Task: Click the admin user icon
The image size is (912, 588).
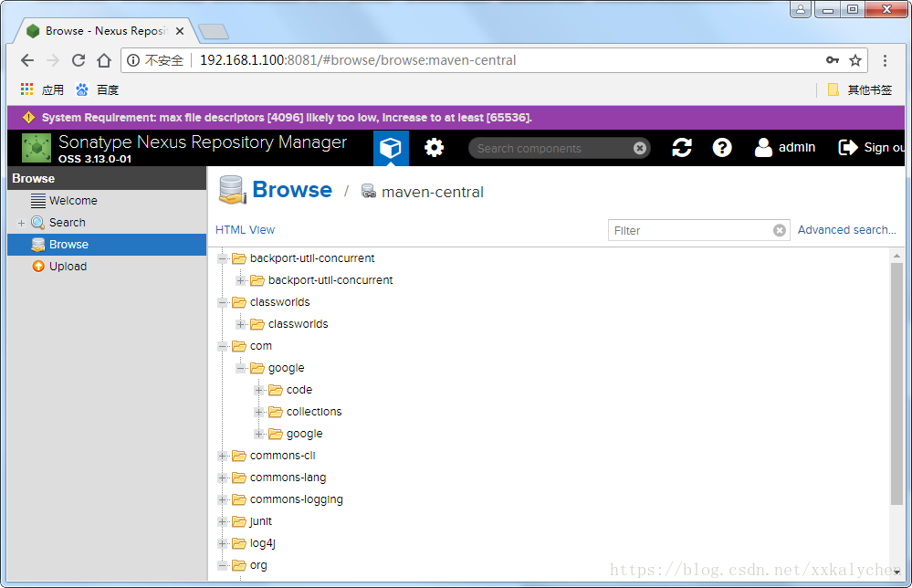Action: click(x=763, y=148)
